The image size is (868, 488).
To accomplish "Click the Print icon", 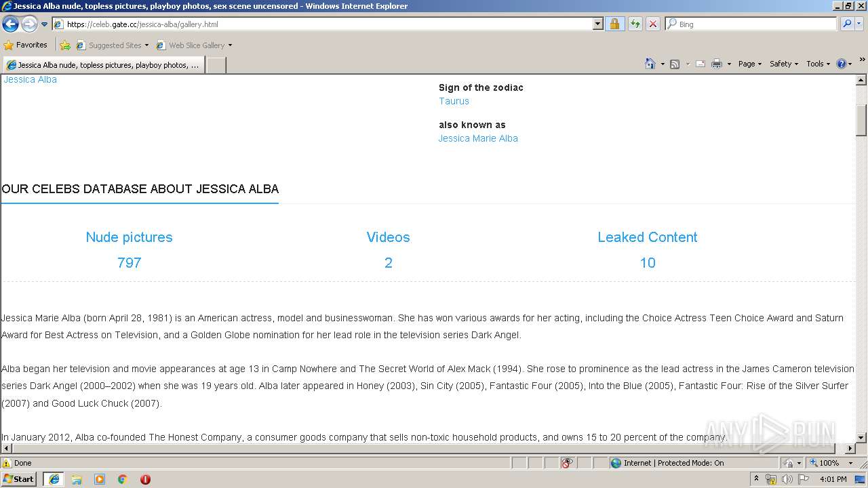I will point(717,64).
